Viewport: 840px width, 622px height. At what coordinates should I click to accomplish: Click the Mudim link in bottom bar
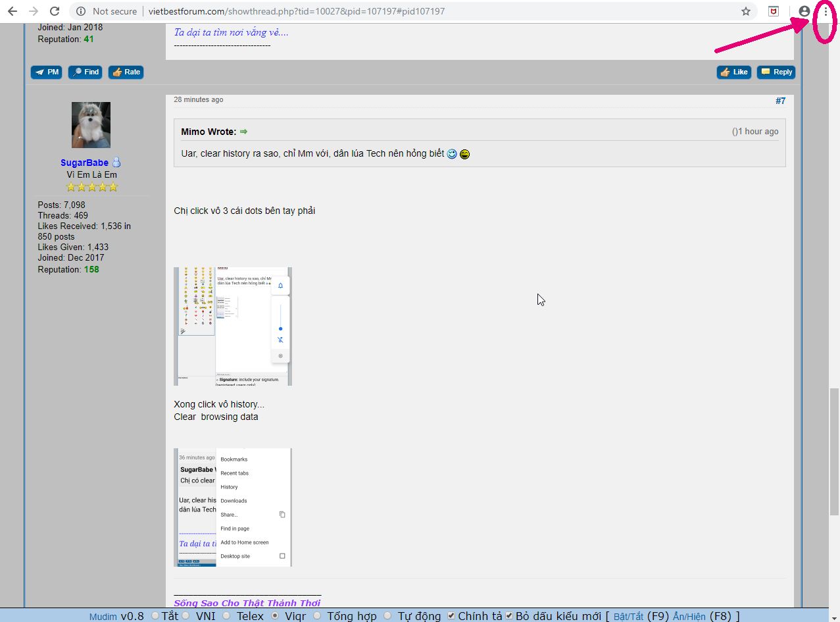[103, 617]
